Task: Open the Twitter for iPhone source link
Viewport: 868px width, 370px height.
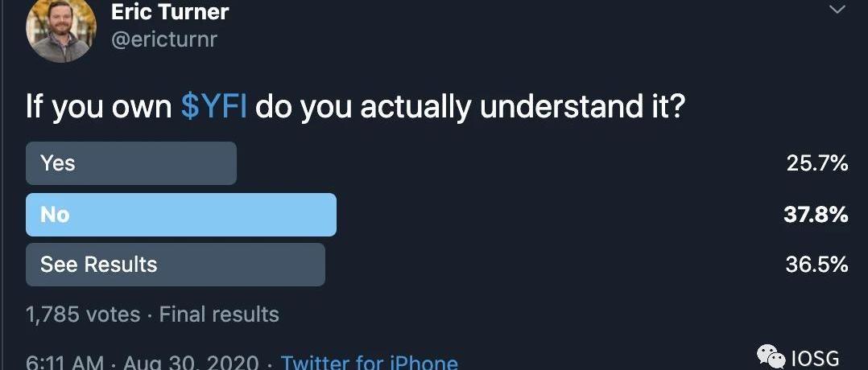Action: click(x=370, y=363)
